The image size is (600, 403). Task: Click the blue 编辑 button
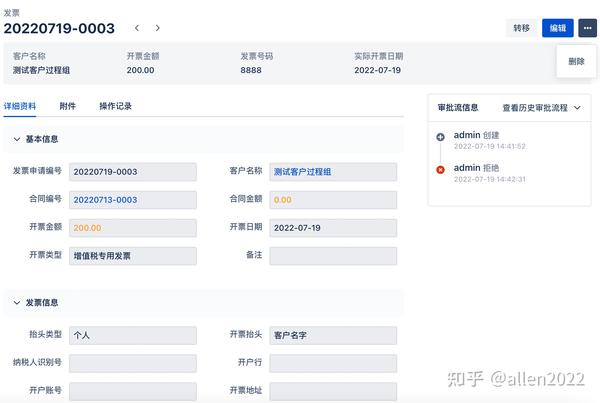pyautogui.click(x=558, y=28)
